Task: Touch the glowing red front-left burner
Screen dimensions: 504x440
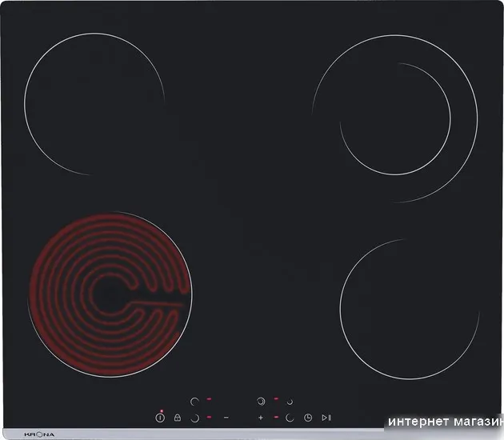Action: pyautogui.click(x=110, y=294)
